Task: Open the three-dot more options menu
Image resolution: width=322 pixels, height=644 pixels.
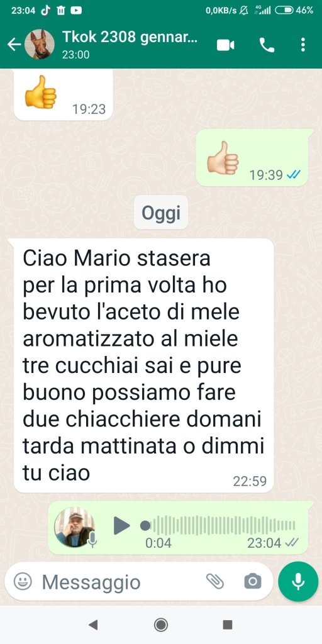Action: coord(303,45)
